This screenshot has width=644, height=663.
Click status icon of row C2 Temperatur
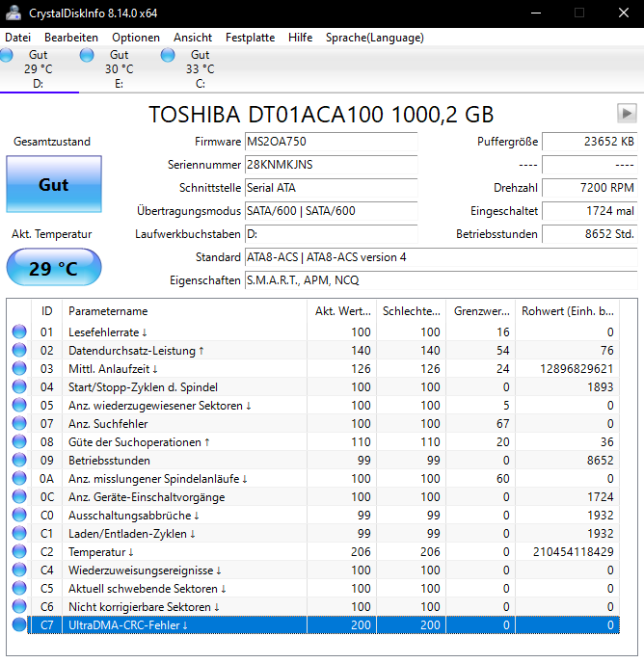[x=19, y=552]
